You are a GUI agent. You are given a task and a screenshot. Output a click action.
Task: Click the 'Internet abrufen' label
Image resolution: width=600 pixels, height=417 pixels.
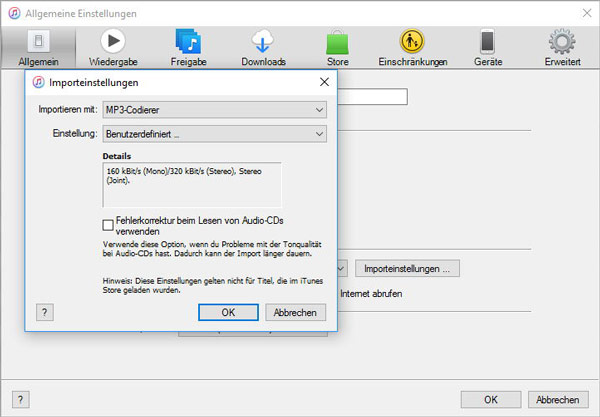click(371, 294)
